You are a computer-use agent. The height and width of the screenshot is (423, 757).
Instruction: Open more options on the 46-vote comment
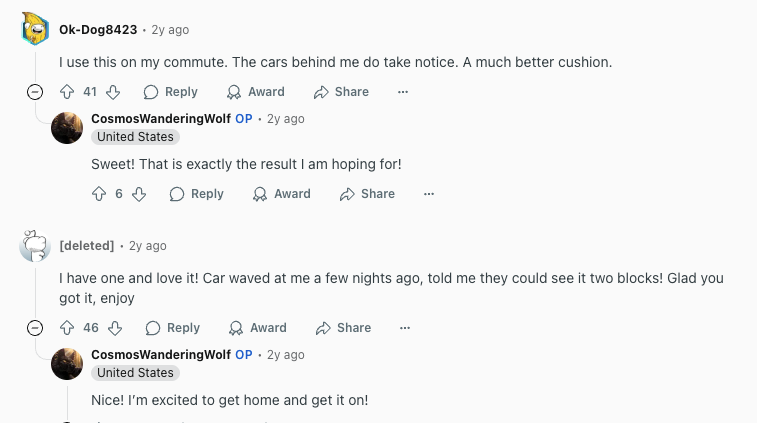coord(405,328)
